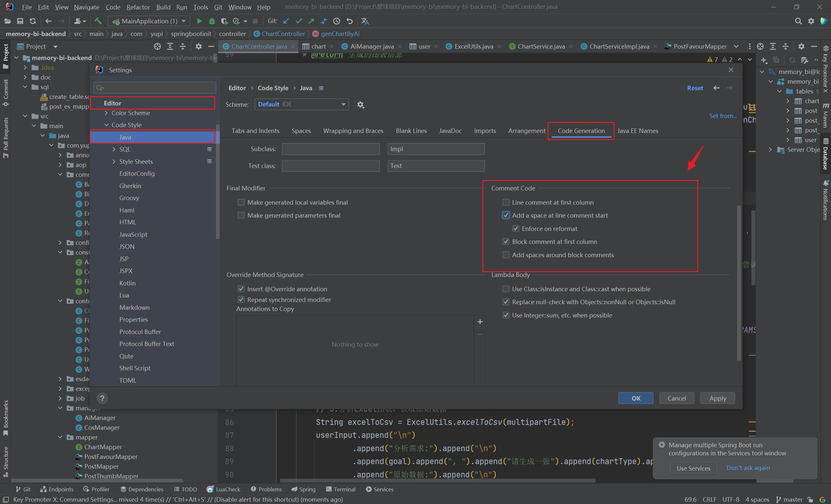
Task: Click the Git update project arrow icon
Action: (x=286, y=21)
